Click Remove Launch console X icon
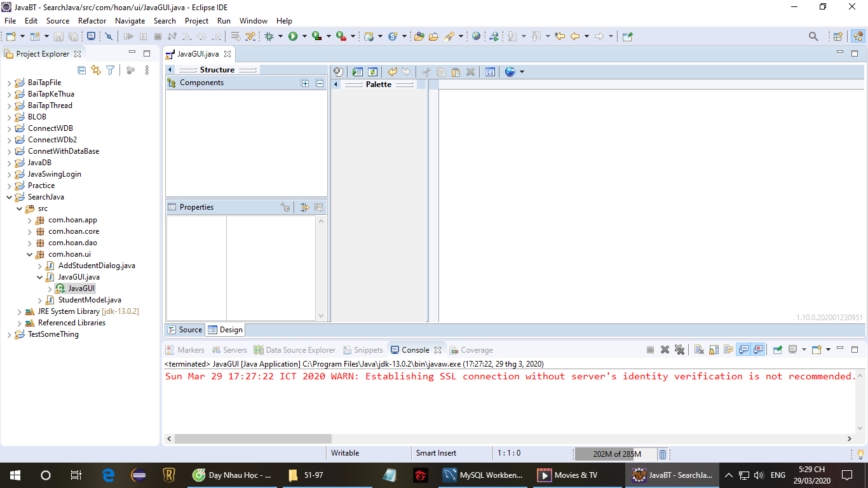This screenshot has height=488, width=868. point(665,349)
